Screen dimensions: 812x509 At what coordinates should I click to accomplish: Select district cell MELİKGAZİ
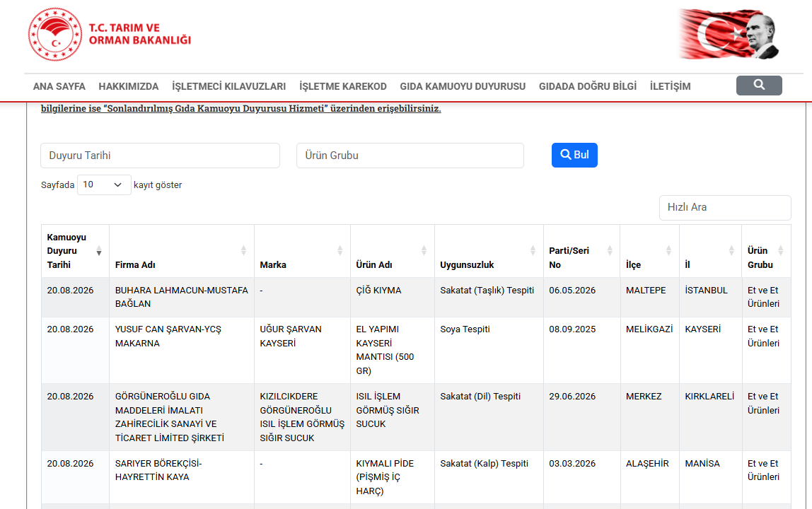click(649, 350)
